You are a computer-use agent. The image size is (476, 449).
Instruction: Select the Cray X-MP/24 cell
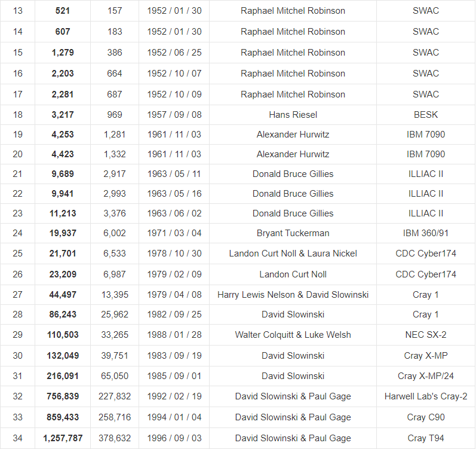click(426, 376)
